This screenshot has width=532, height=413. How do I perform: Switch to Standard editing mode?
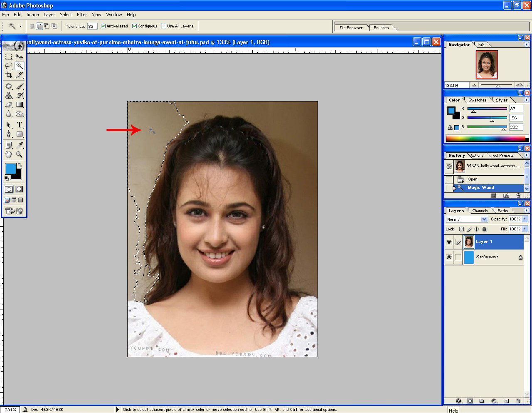tap(9, 189)
